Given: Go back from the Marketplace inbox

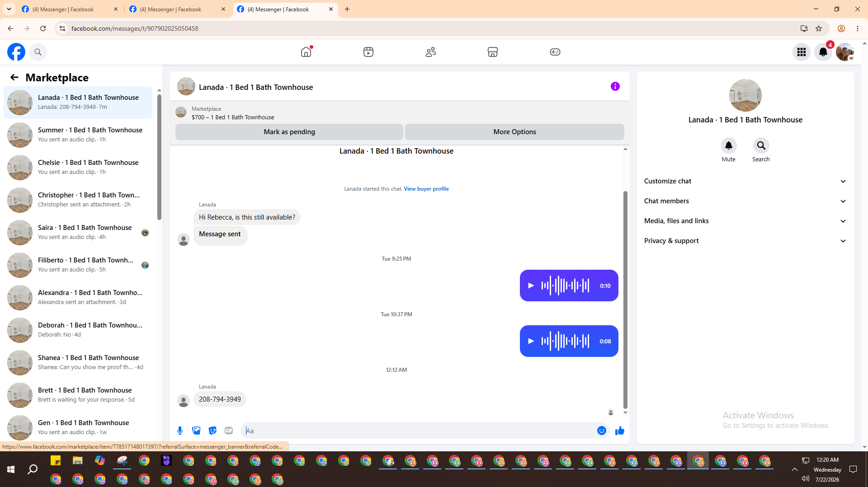Looking at the screenshot, I should 14,77.
